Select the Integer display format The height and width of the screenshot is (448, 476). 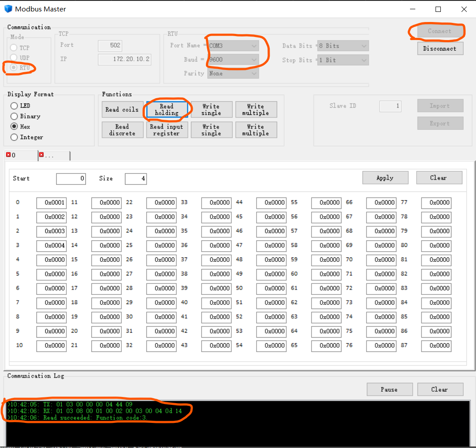(14, 137)
